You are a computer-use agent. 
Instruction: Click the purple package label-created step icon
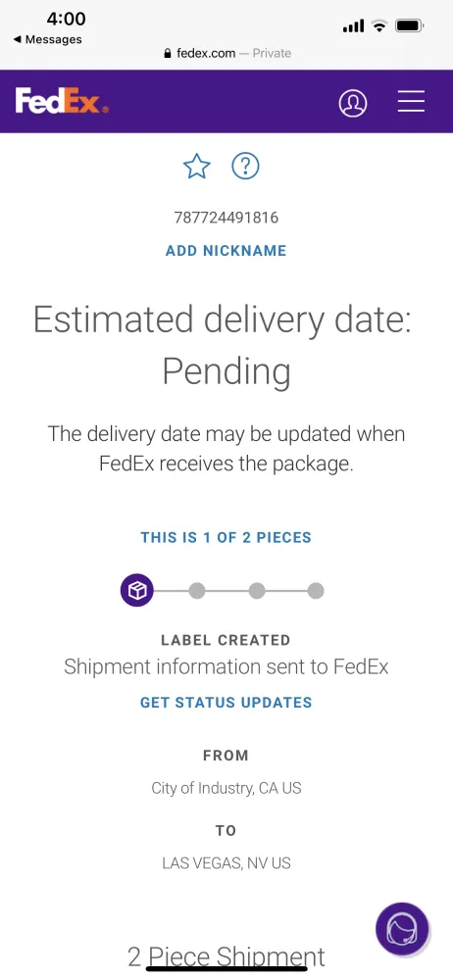(x=137, y=591)
